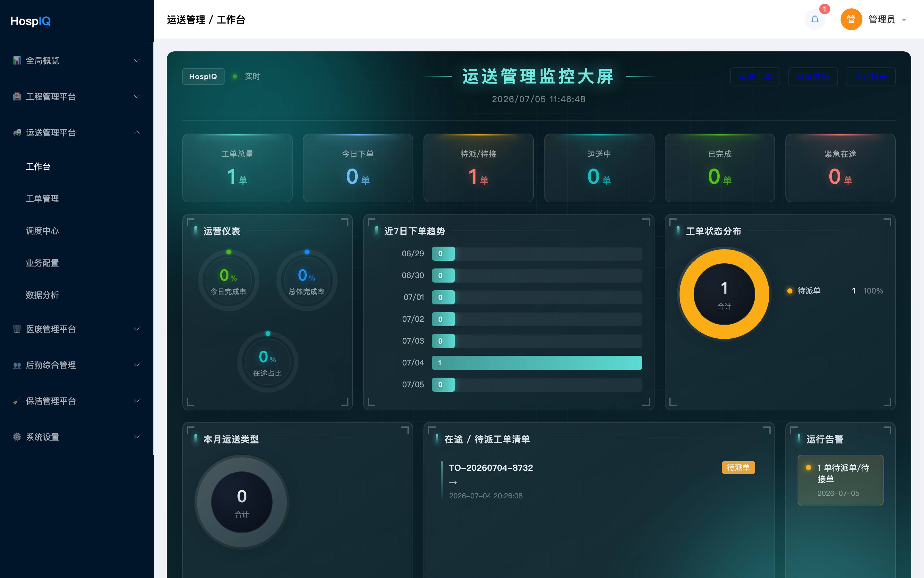Click the 工程管理平台 building icon

pyautogui.click(x=17, y=96)
